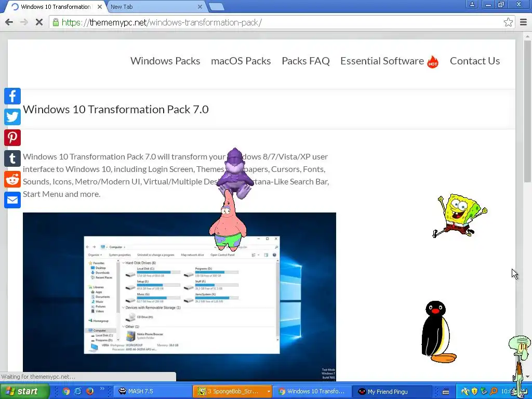Close the Windows 10 Transformation tab
This screenshot has height=399, width=532.
tap(100, 7)
